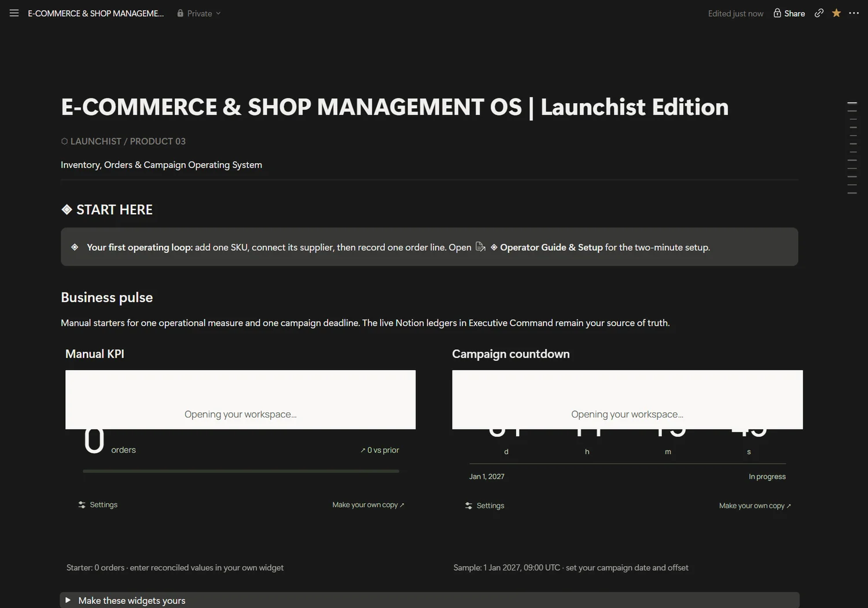Click Starter: 0 orders caption text
868x608 pixels.
(x=175, y=567)
